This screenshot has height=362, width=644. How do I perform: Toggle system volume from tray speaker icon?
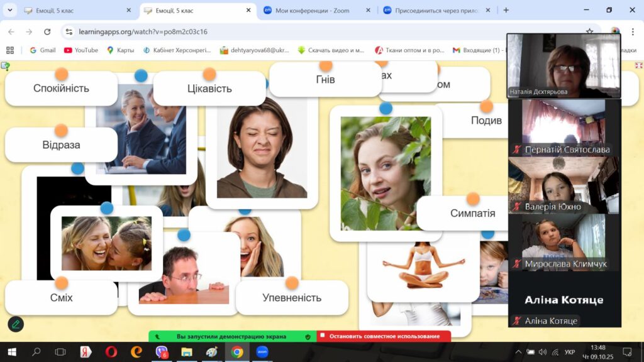(543, 352)
